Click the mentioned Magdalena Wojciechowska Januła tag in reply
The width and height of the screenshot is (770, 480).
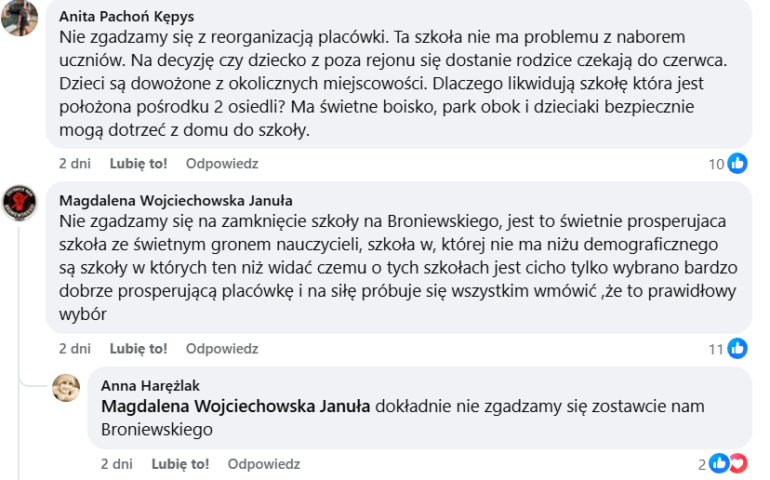coord(236,406)
